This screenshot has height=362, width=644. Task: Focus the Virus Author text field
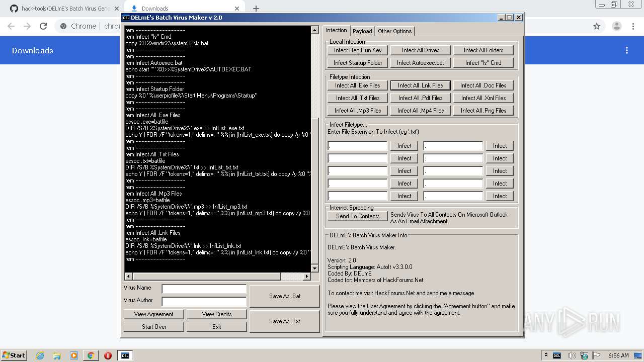click(204, 301)
